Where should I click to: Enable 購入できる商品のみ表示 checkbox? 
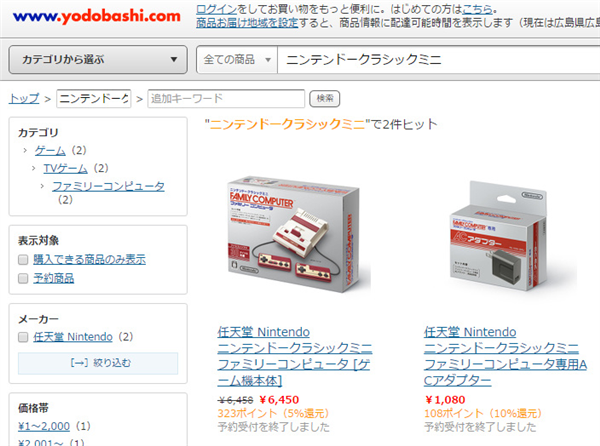coord(23,260)
